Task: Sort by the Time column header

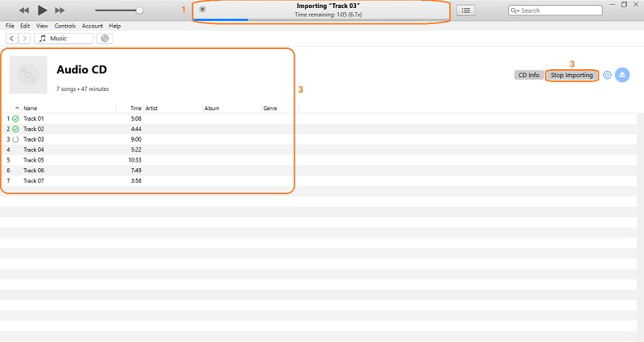Action: pos(136,109)
